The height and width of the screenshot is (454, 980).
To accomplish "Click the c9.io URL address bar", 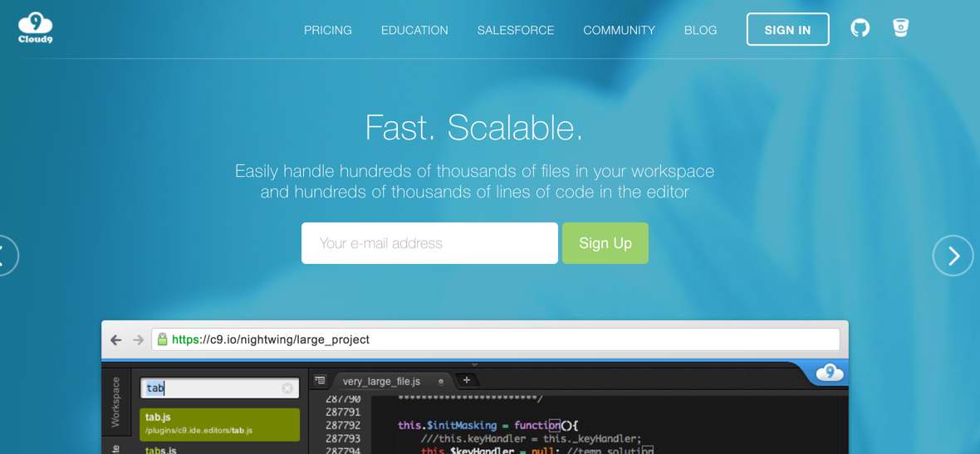I will pyautogui.click(x=495, y=339).
